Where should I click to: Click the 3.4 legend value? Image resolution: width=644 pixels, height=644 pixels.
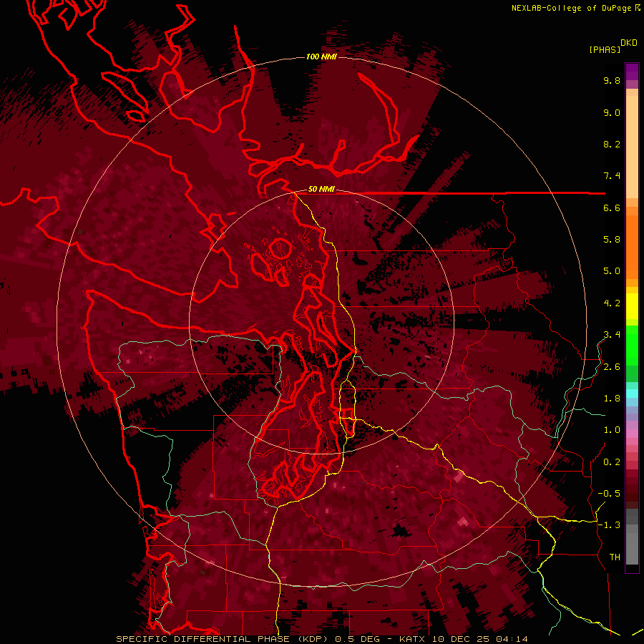612,335
